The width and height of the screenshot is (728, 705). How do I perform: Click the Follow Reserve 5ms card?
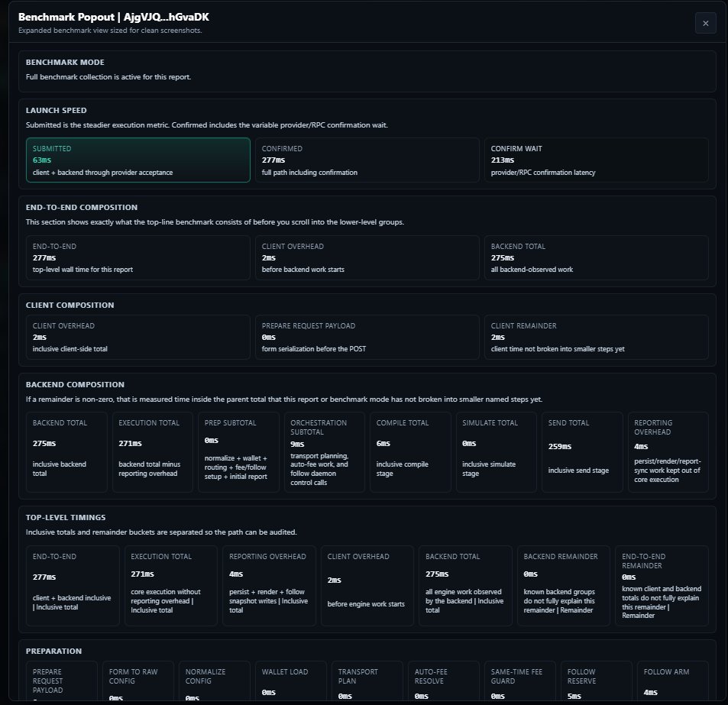pyautogui.click(x=596, y=681)
